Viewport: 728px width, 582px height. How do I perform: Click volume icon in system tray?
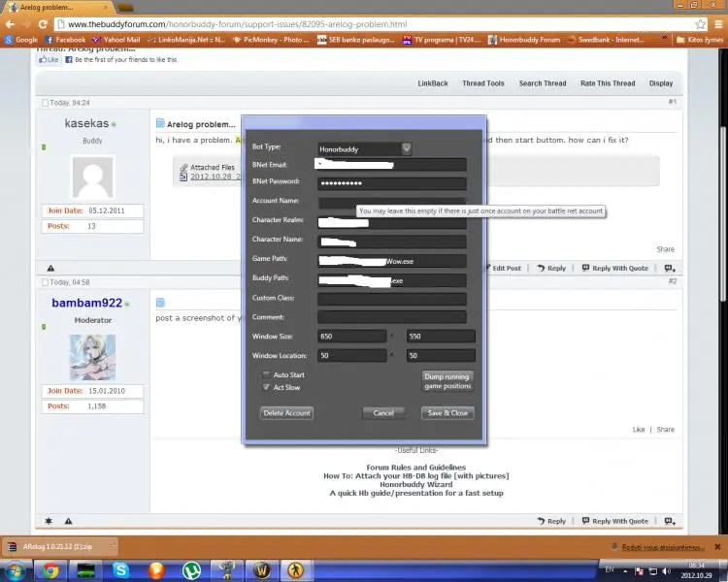tap(666, 570)
